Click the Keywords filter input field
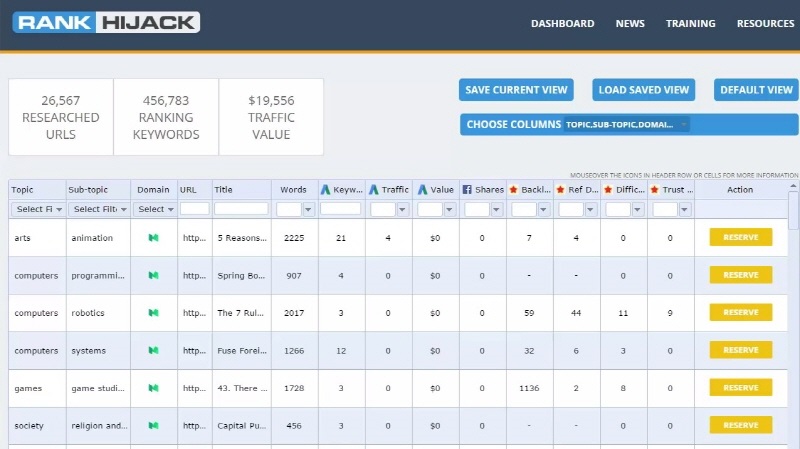Viewport: 800px width, 449px height. tap(340, 209)
